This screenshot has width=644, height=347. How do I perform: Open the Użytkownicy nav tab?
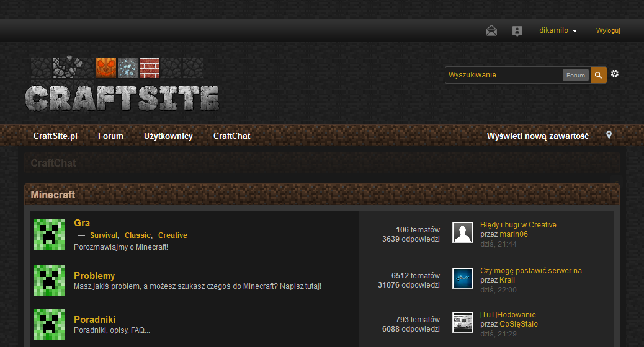tap(168, 136)
